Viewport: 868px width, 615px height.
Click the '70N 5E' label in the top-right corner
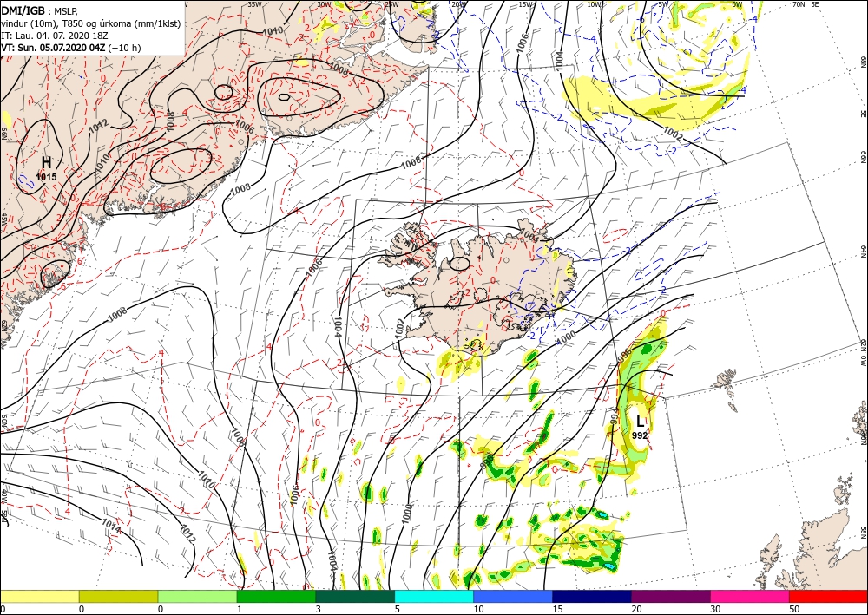point(806,4)
